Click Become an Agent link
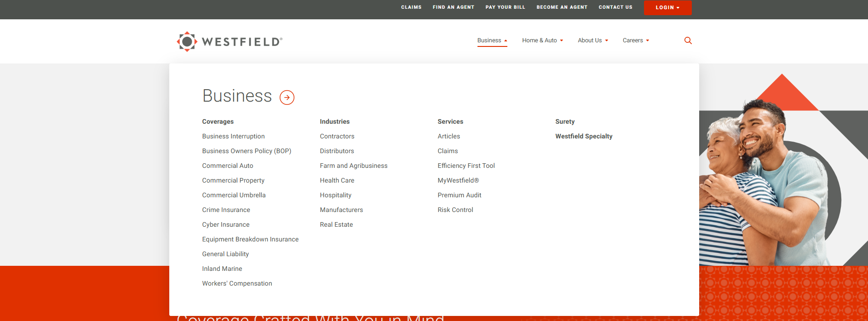This screenshot has height=321, width=868. pos(562,7)
